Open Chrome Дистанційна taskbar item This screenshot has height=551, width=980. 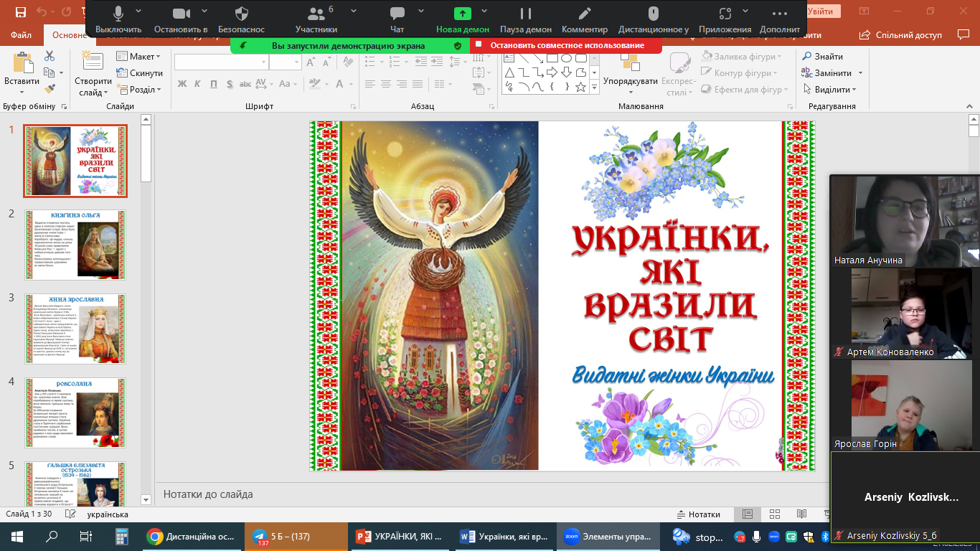click(x=192, y=537)
